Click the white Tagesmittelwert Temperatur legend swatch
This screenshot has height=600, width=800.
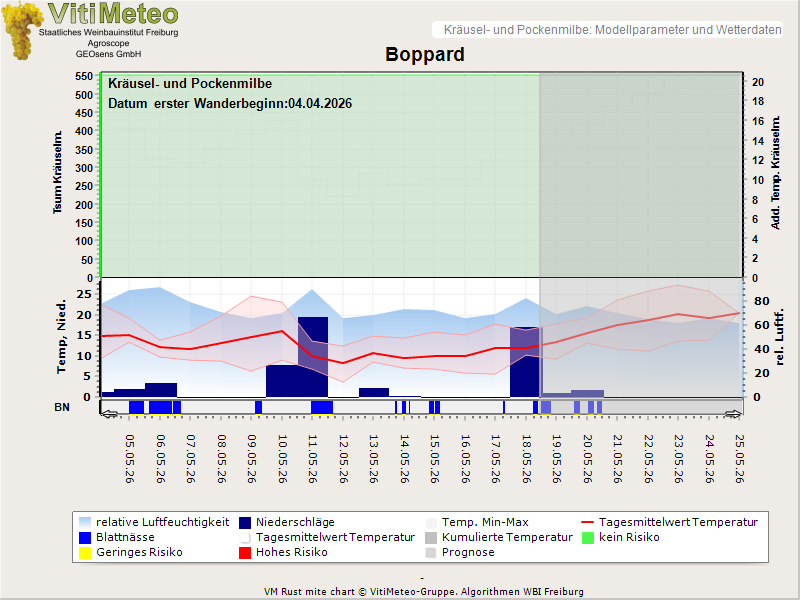245,537
